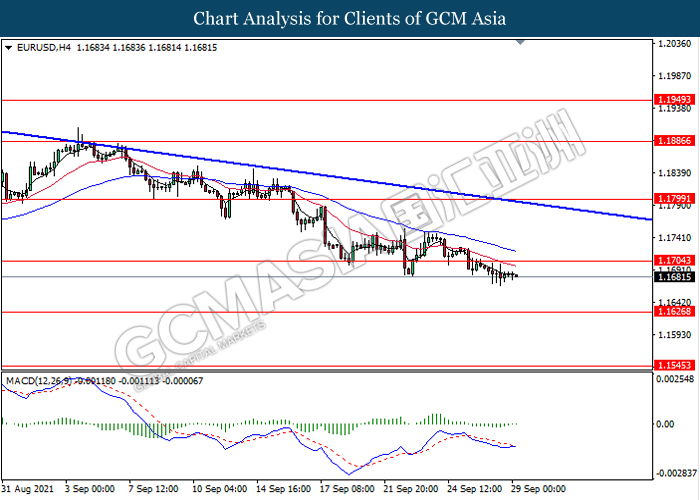Click the 1.16420 price scale value

(x=675, y=302)
